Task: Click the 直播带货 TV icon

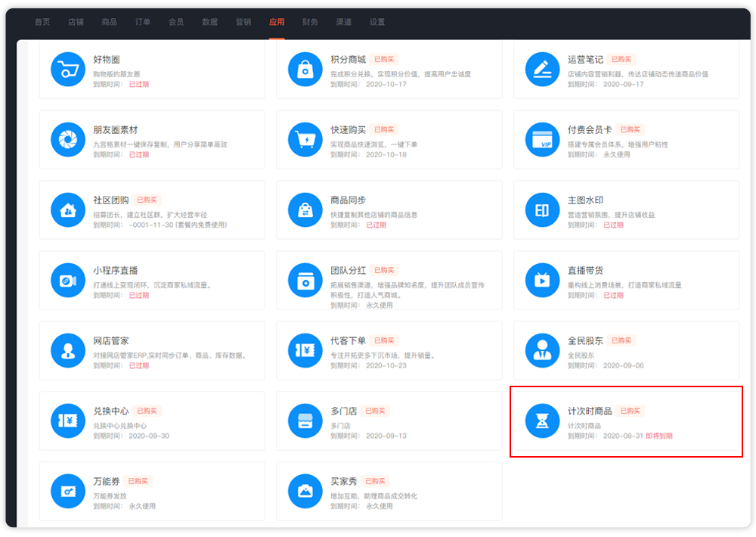Action: coord(542,281)
